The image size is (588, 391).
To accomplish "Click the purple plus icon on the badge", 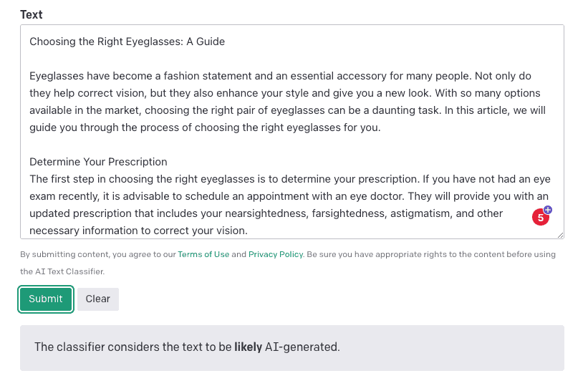I will click(x=548, y=210).
